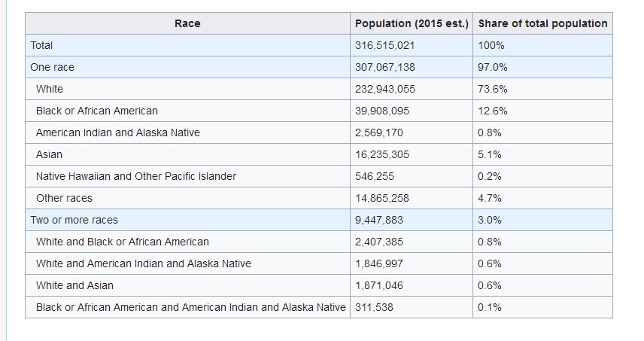Viewport: 644px width, 341px height.
Task: Select American Indian and Alaska Native row
Action: click(x=117, y=132)
